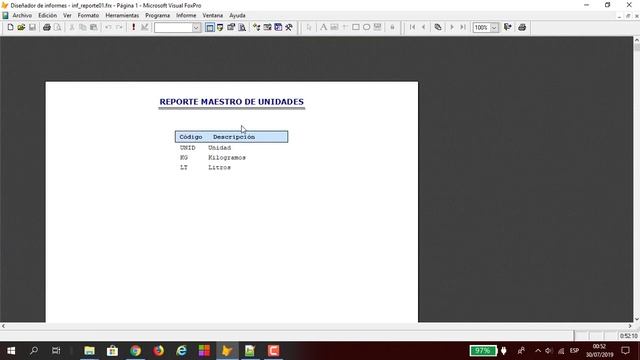640x360 pixels.
Task: Click the 'Código' column header
Action: (x=191, y=137)
